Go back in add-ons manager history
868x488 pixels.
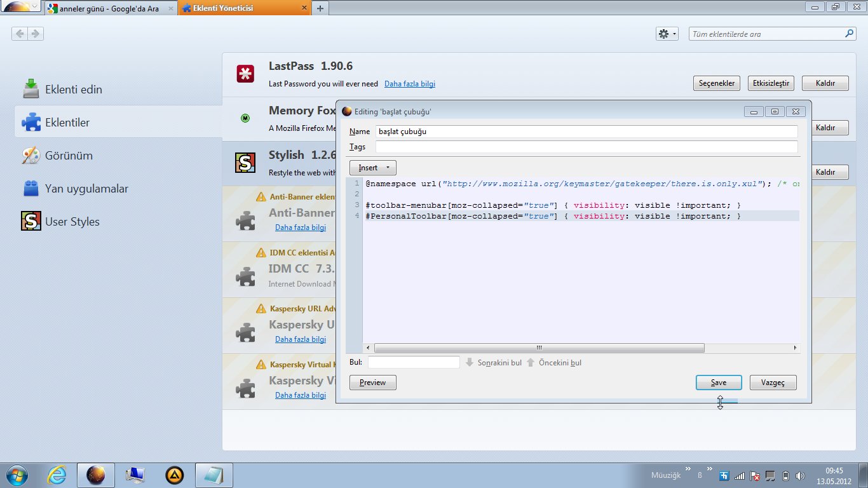coord(20,34)
